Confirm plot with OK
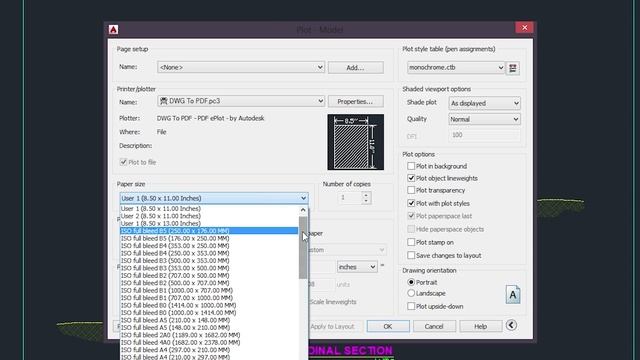 pos(388,326)
